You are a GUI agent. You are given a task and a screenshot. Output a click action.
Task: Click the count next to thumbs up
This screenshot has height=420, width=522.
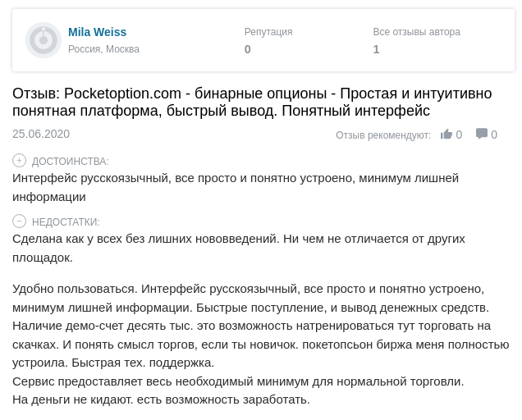[x=459, y=135]
